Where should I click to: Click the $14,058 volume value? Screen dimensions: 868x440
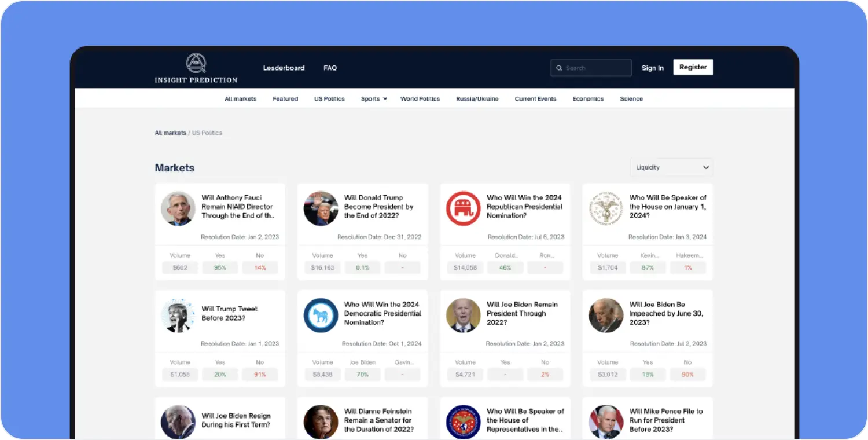click(x=465, y=267)
